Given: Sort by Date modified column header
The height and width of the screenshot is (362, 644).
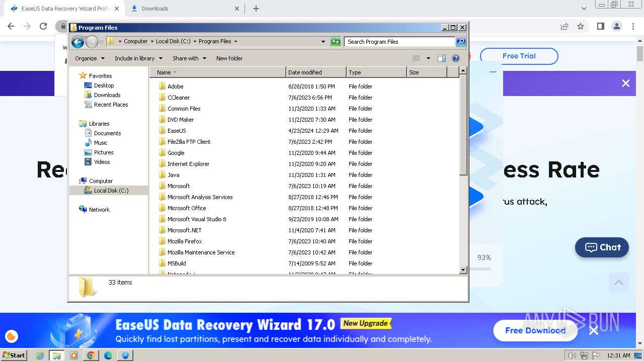Looking at the screenshot, I should click(x=316, y=72).
